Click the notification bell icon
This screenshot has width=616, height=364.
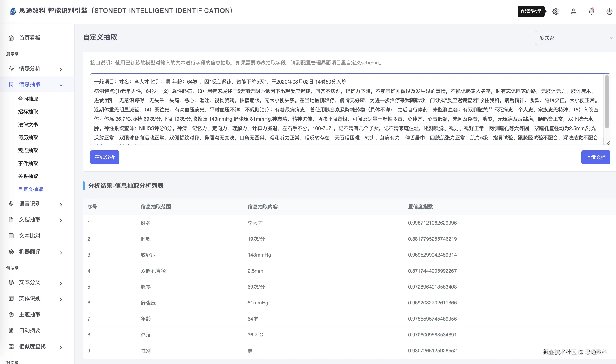click(x=591, y=11)
